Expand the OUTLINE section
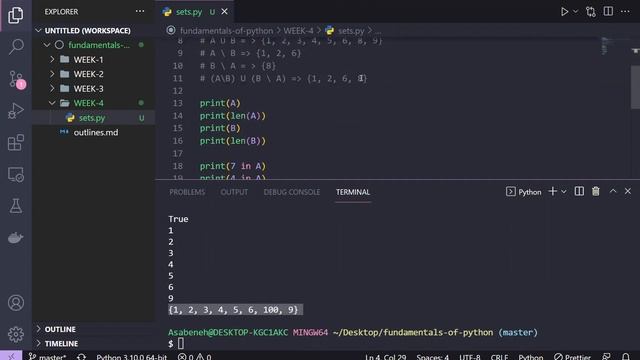The height and width of the screenshot is (360, 640). point(60,329)
